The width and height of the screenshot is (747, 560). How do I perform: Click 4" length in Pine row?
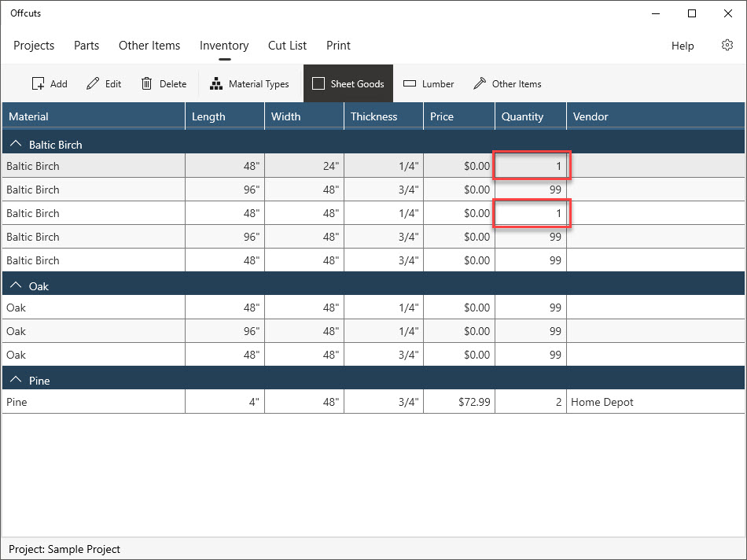tap(225, 402)
